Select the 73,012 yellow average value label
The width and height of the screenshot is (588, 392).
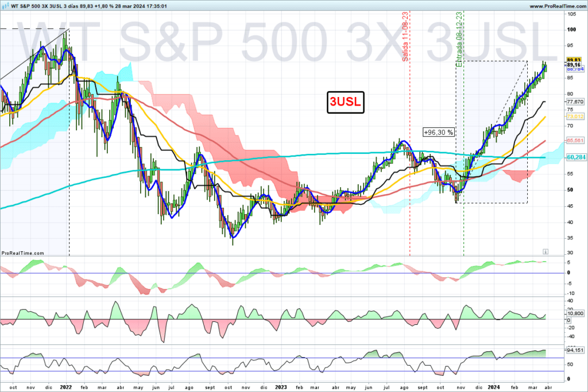click(575, 116)
